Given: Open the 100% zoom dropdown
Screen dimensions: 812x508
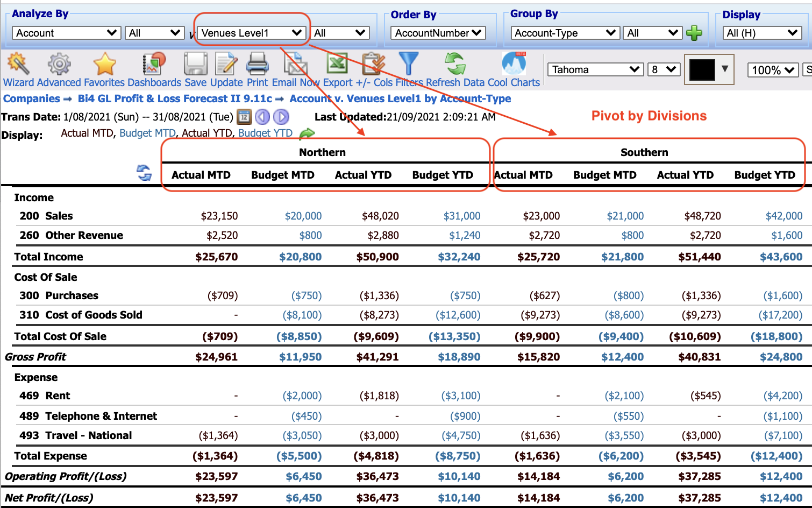Looking at the screenshot, I should coord(773,70).
